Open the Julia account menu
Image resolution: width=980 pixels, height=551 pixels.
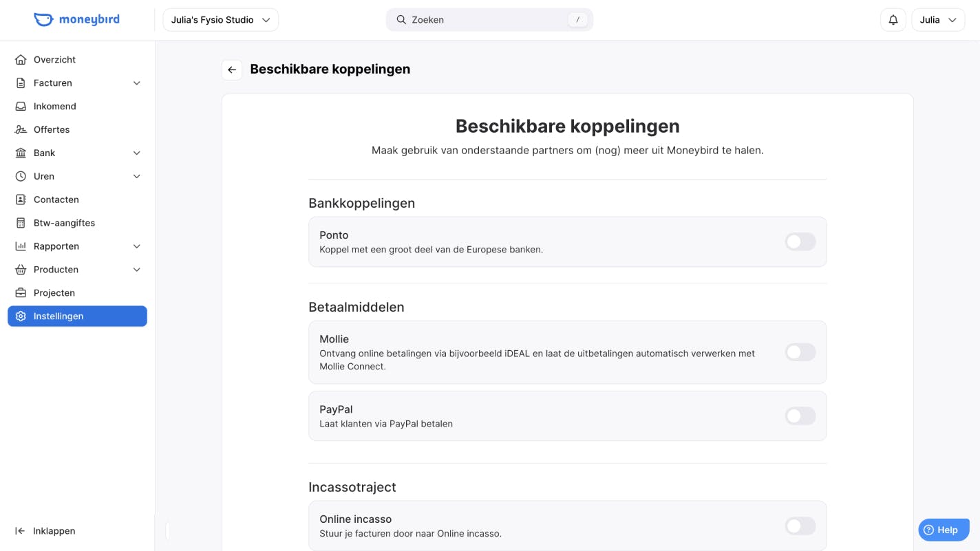(x=938, y=19)
